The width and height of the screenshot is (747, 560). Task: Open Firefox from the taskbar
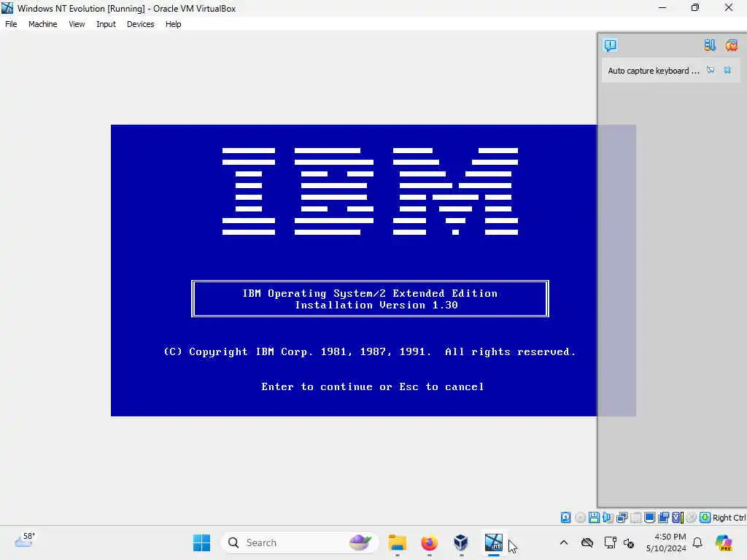click(x=429, y=542)
